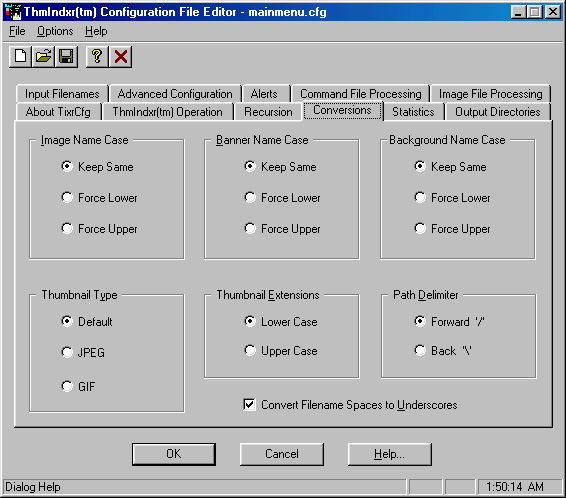This screenshot has height=498, width=566.
Task: Open the Options menu
Action: [x=55, y=31]
